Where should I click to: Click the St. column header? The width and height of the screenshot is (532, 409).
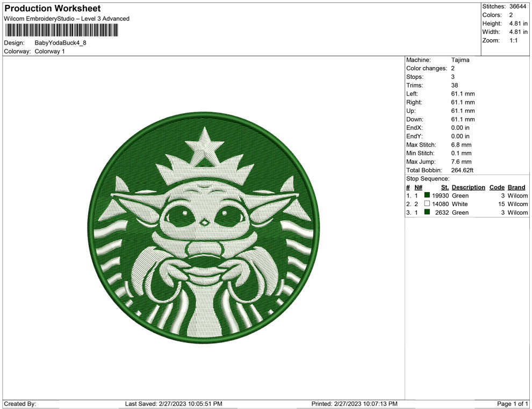pos(445,187)
